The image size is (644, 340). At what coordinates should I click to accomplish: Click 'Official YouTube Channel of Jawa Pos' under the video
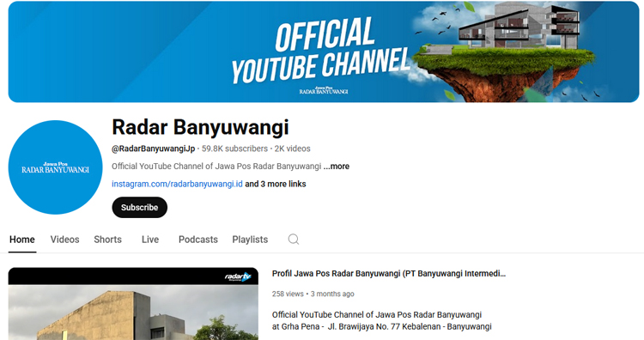point(377,315)
